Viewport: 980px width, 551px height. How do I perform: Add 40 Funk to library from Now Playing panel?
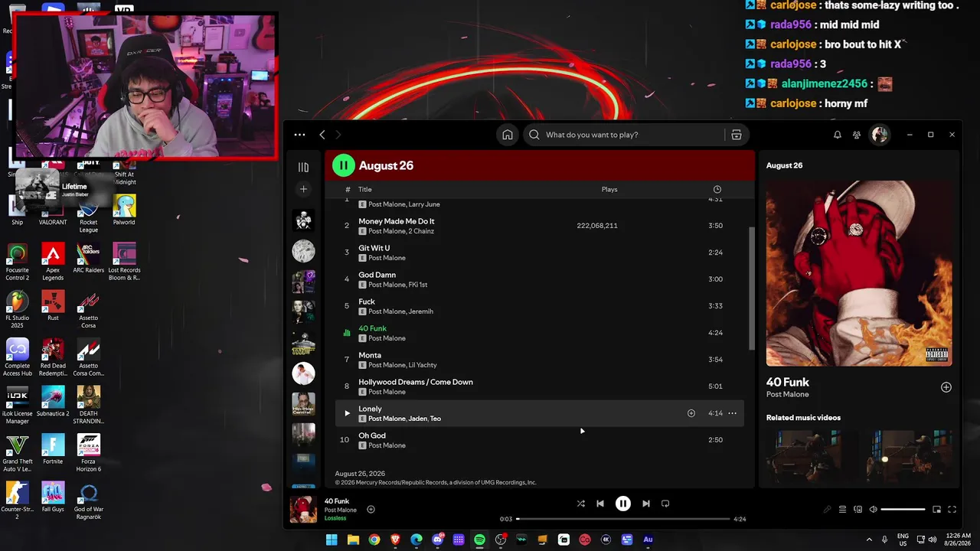[946, 387]
